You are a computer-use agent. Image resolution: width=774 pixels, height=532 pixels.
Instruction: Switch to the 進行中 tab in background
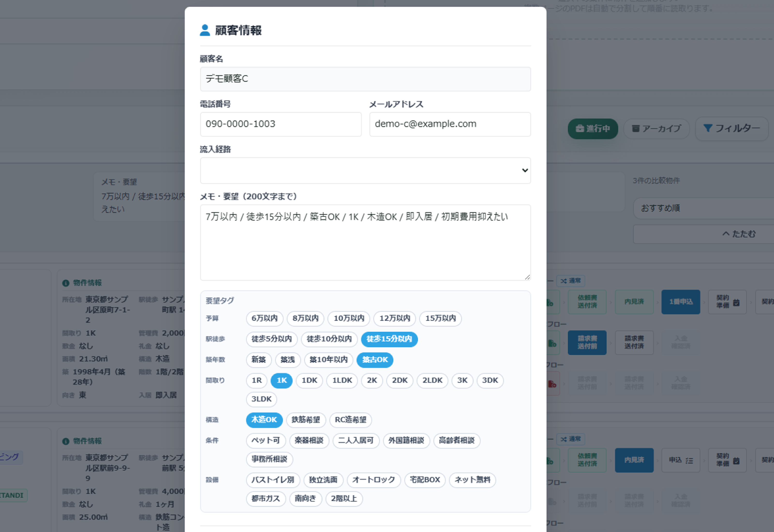(593, 129)
